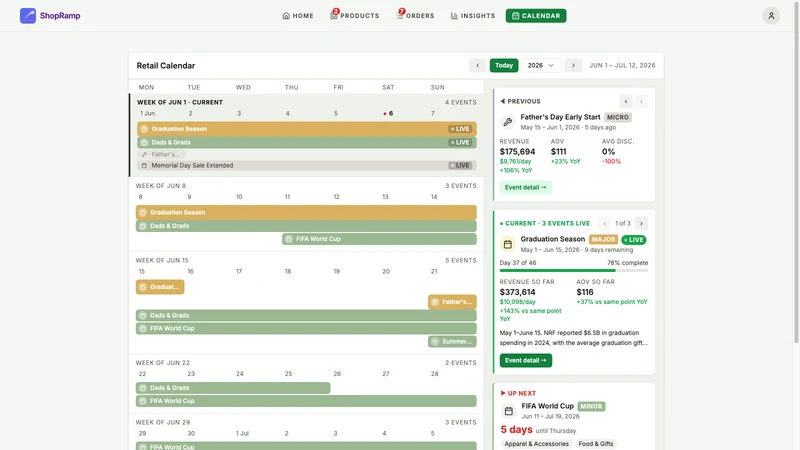Click the $373,614 revenue so far value
This screenshot has height=450, width=800.
coord(517,292)
